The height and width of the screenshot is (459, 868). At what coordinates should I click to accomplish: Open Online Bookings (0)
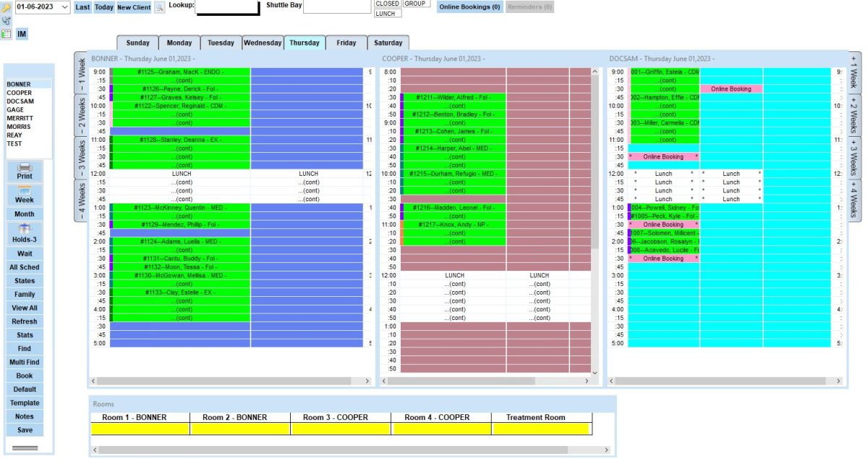470,7
